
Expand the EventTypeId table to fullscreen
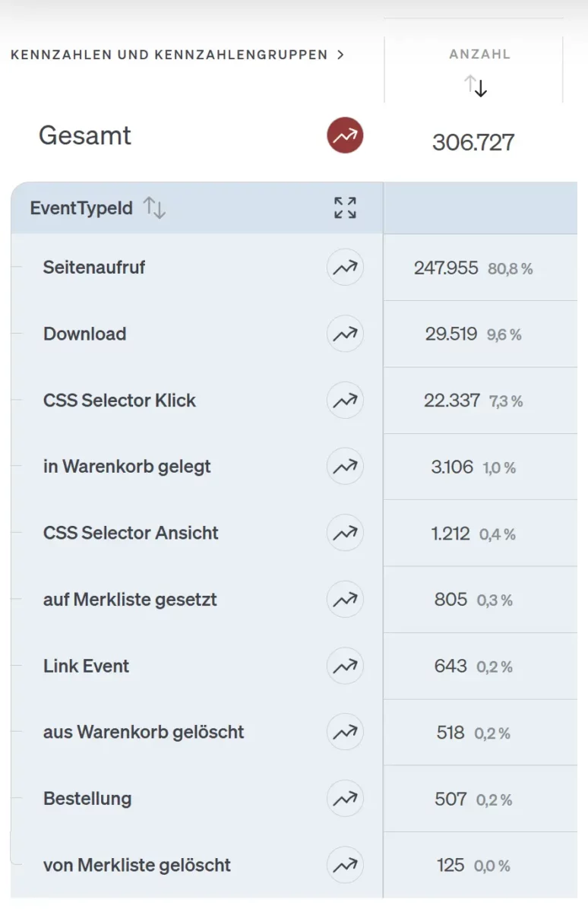coord(345,207)
